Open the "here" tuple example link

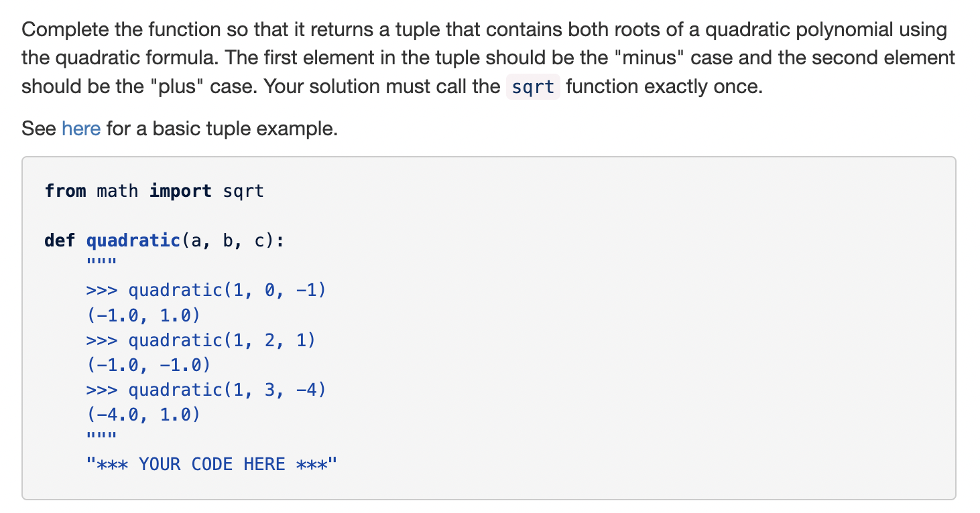[81, 128]
